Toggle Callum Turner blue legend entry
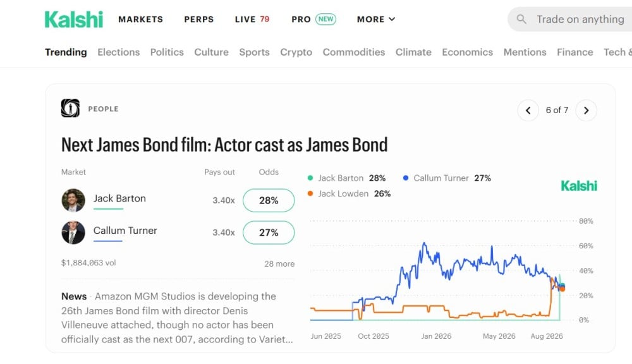The width and height of the screenshot is (632, 364). 447,178
